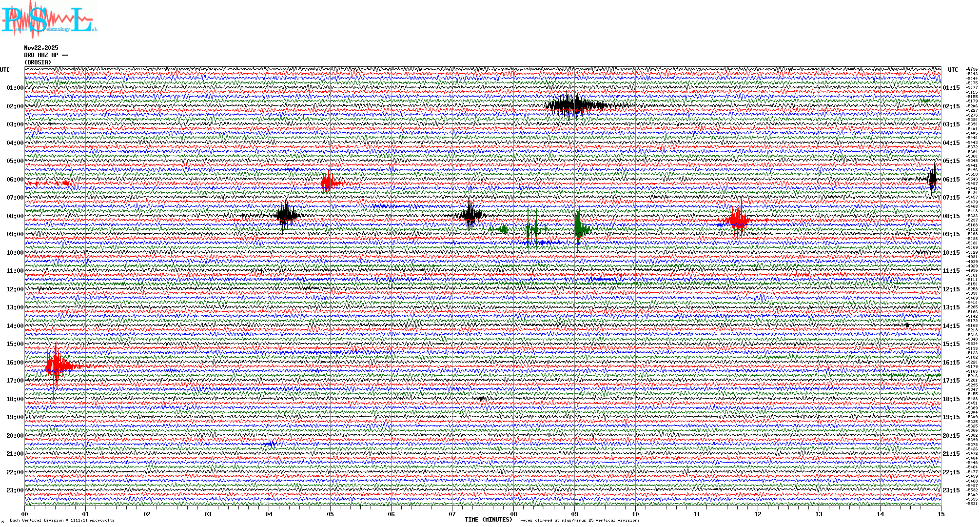Click the PSL Seismology Lab logo
Image resolution: width=980 pixels, height=527 pixels.
(x=49, y=20)
